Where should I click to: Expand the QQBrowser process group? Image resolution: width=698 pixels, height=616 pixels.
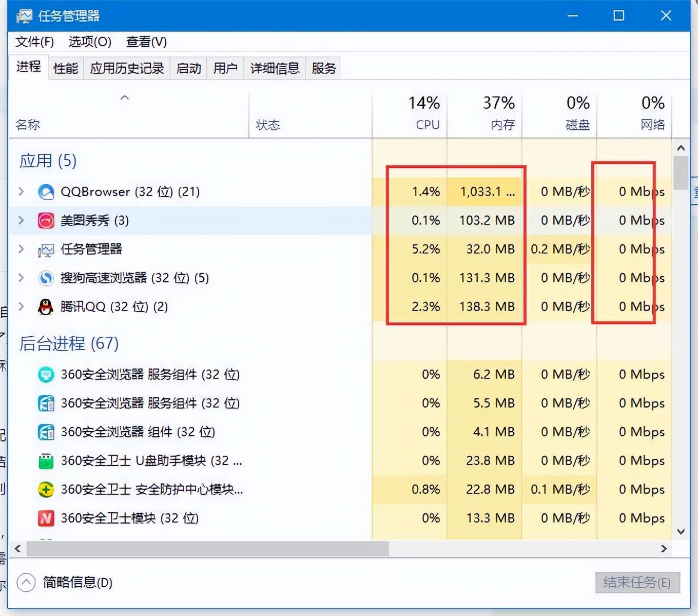tap(21, 191)
